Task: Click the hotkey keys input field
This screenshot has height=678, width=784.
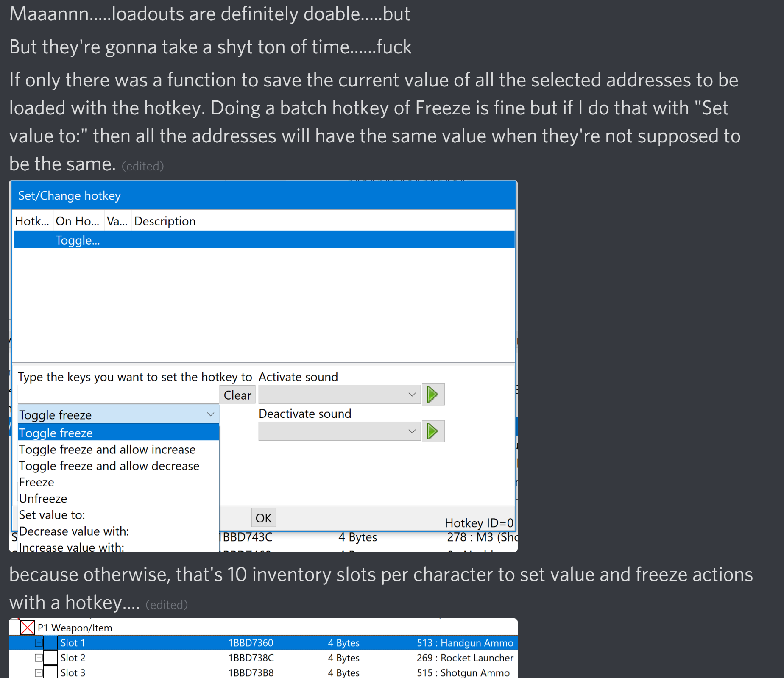Action: tap(118, 395)
